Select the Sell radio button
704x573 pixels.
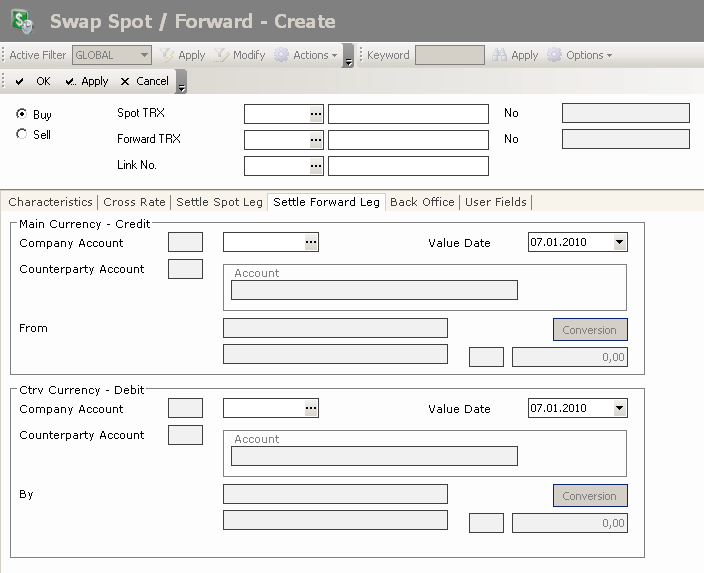(x=22, y=134)
